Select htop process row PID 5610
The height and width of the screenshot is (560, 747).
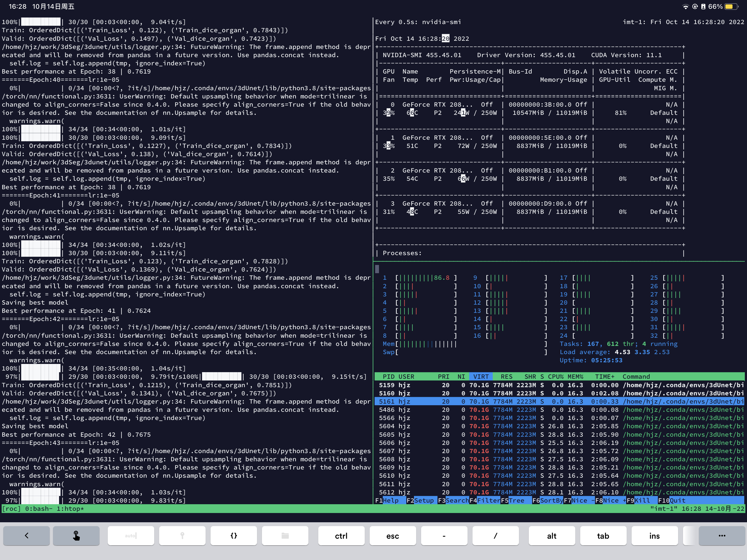pos(560,476)
